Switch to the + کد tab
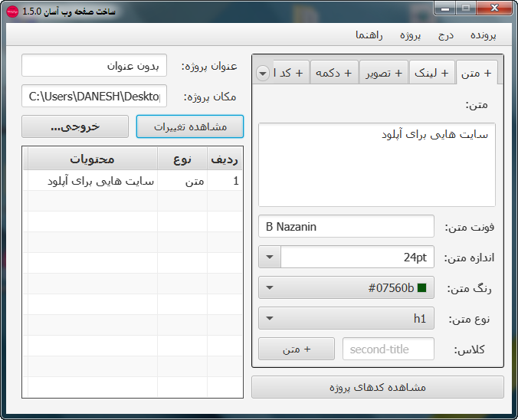518x420 pixels. point(290,72)
